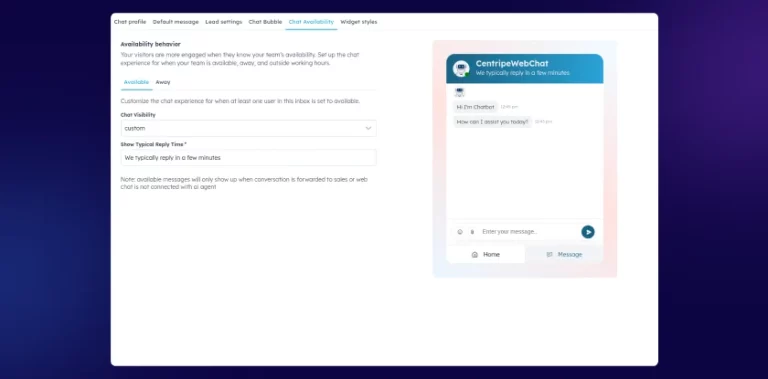Go to the Chat Bubble tab
Screen dimensions: 768x379
click(x=265, y=22)
